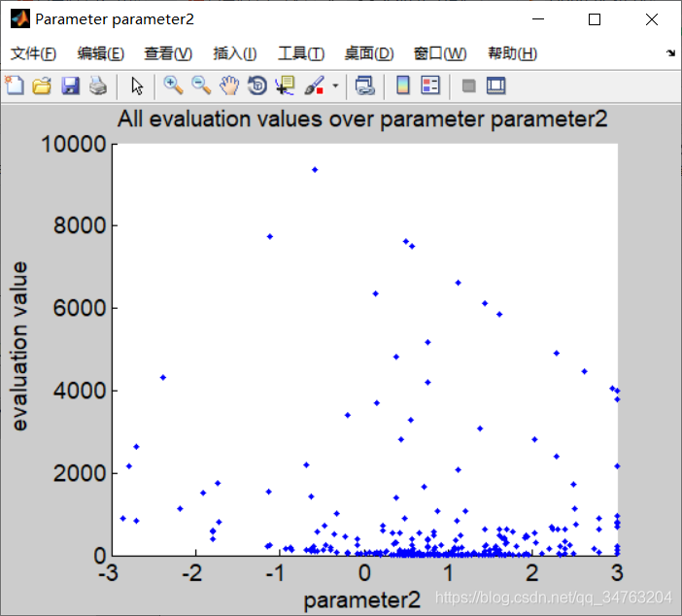Activate the Zoom Out magnifier tool
Screen dimensions: 682x616
coord(201,86)
